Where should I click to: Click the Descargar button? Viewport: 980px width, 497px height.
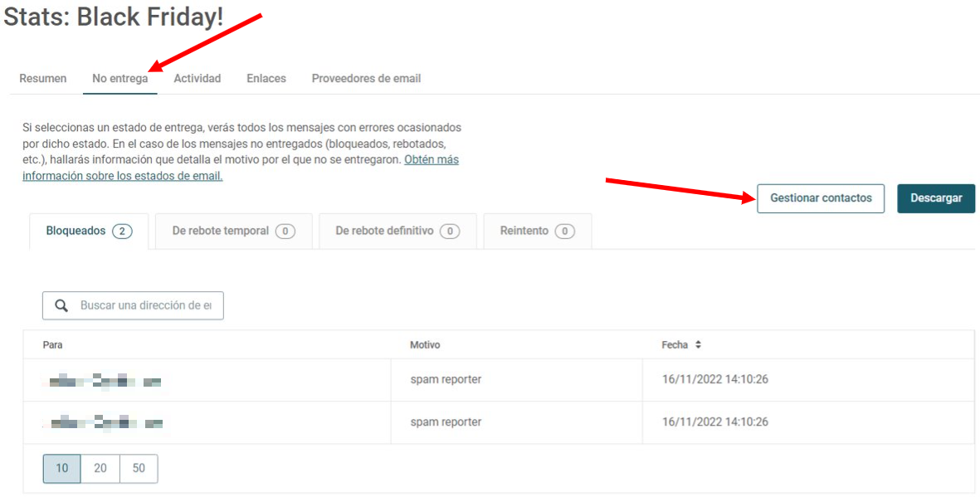click(x=936, y=198)
